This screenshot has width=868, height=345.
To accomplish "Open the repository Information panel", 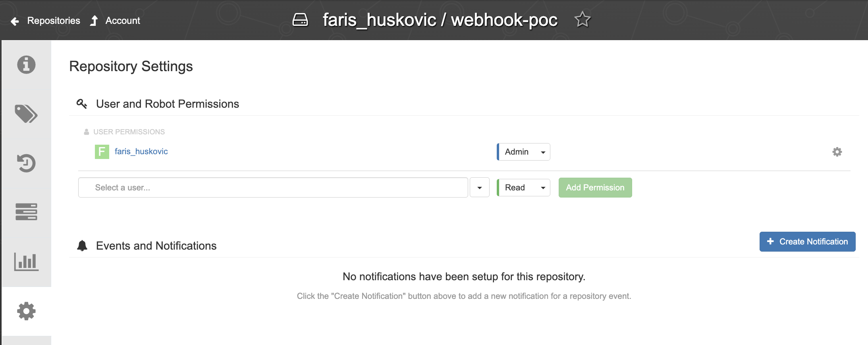I will coord(26,64).
